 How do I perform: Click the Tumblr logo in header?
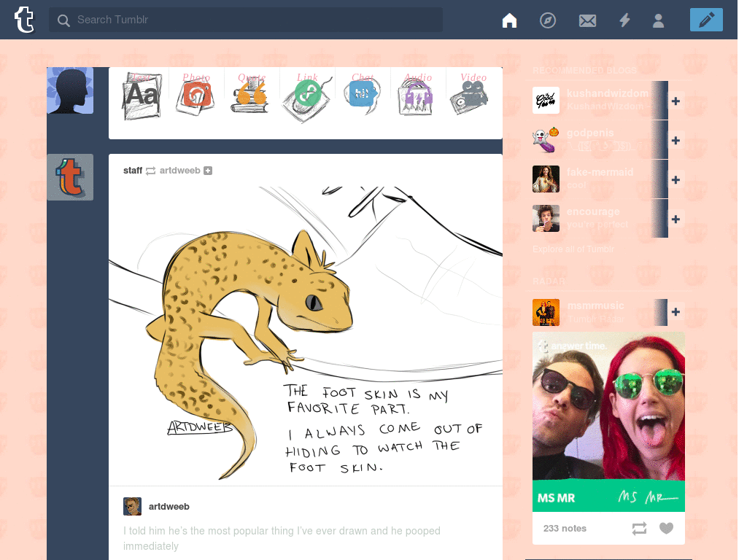[x=24, y=20]
